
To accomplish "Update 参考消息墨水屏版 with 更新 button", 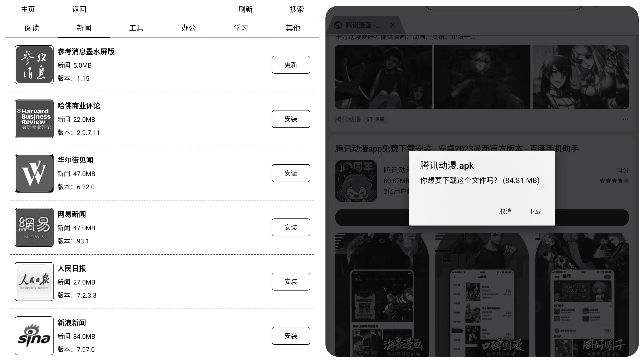I will (x=291, y=65).
